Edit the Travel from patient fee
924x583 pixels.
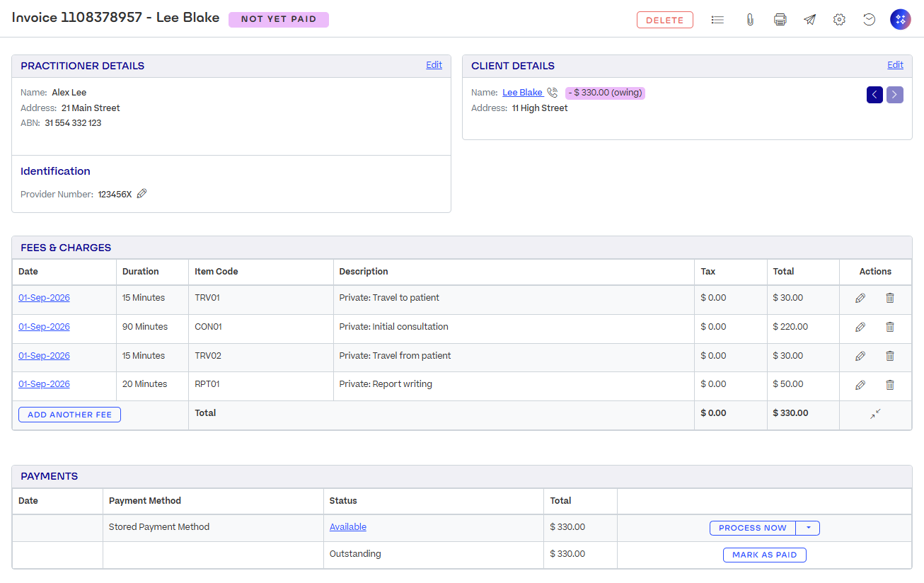(x=860, y=356)
